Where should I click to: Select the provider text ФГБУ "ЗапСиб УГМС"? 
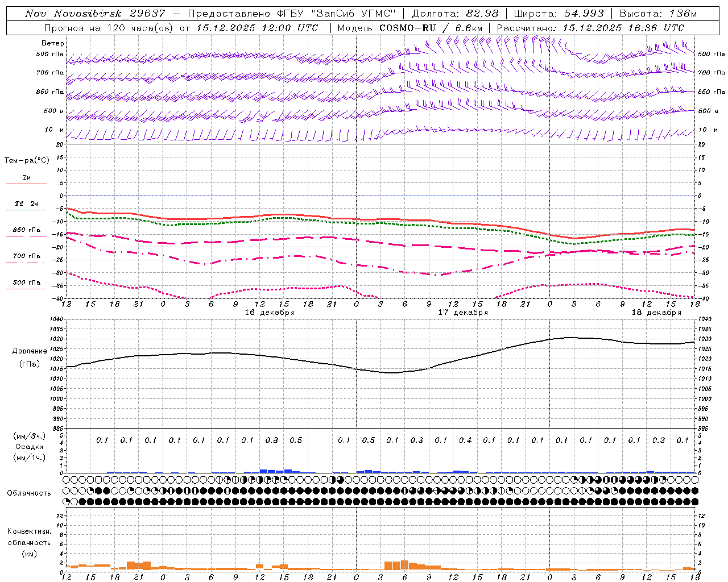click(336, 14)
